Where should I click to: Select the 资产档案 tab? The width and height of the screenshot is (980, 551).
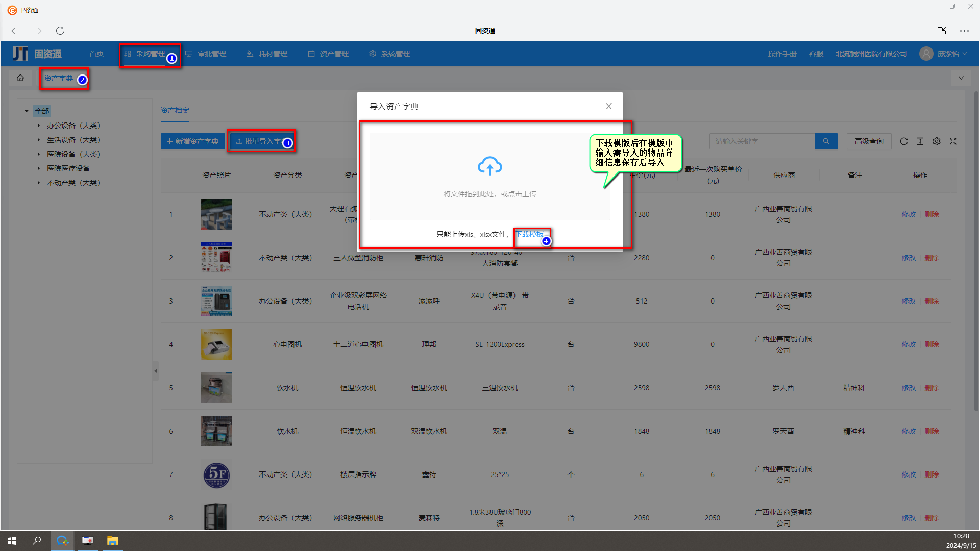coord(175,110)
